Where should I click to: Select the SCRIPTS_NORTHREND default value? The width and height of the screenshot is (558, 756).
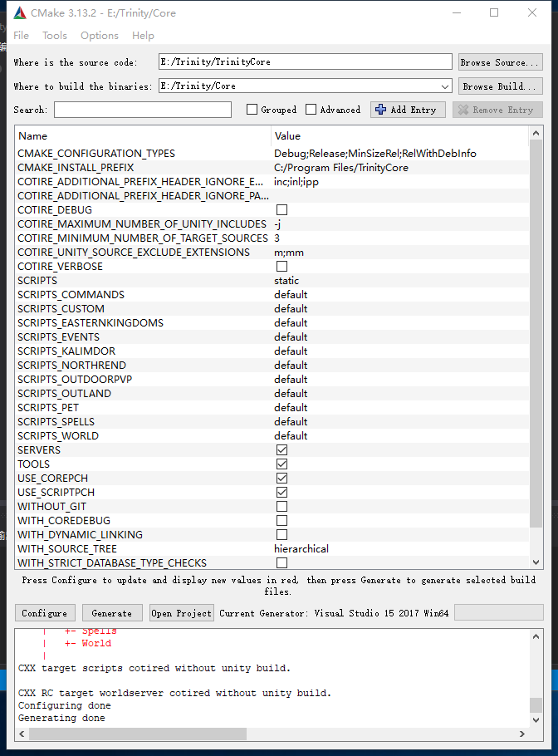point(291,365)
